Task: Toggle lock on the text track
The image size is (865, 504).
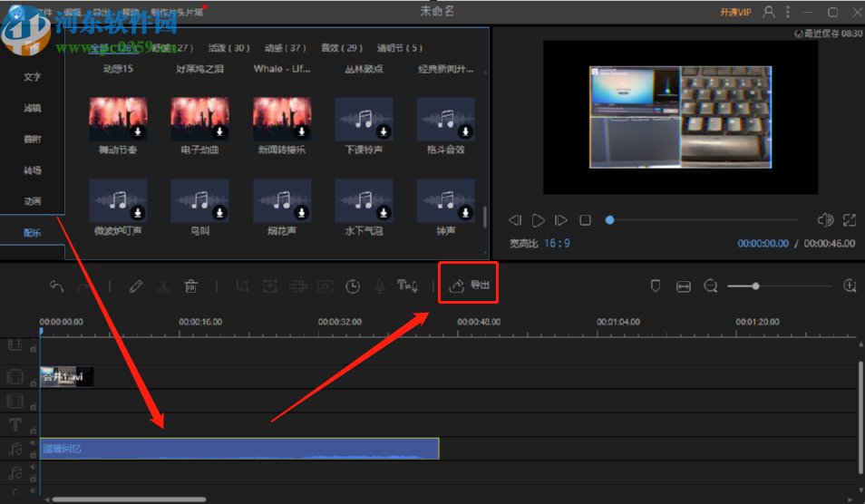Action: coord(34,430)
